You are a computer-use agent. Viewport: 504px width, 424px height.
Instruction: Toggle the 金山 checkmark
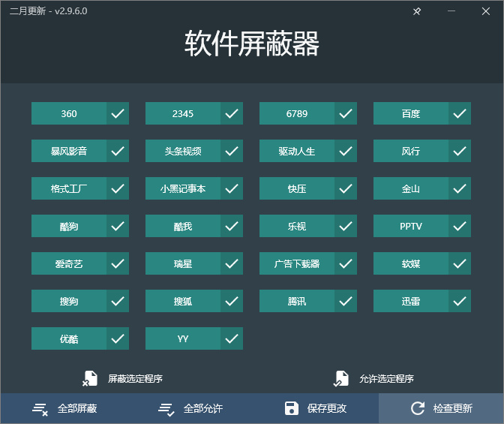(x=460, y=188)
